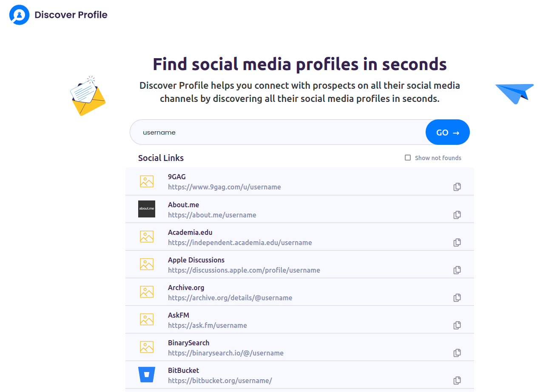The width and height of the screenshot is (540, 392).
Task: Copy the Archive.org profile link
Action: (457, 298)
